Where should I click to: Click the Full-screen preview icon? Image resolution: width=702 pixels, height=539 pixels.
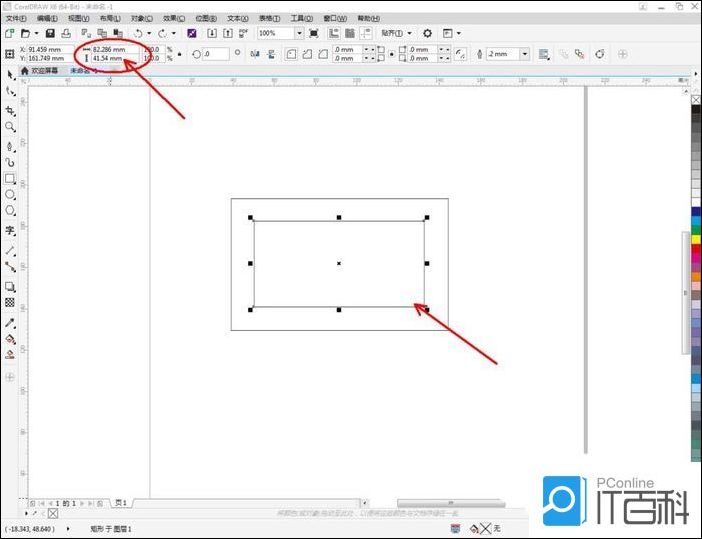tap(314, 33)
